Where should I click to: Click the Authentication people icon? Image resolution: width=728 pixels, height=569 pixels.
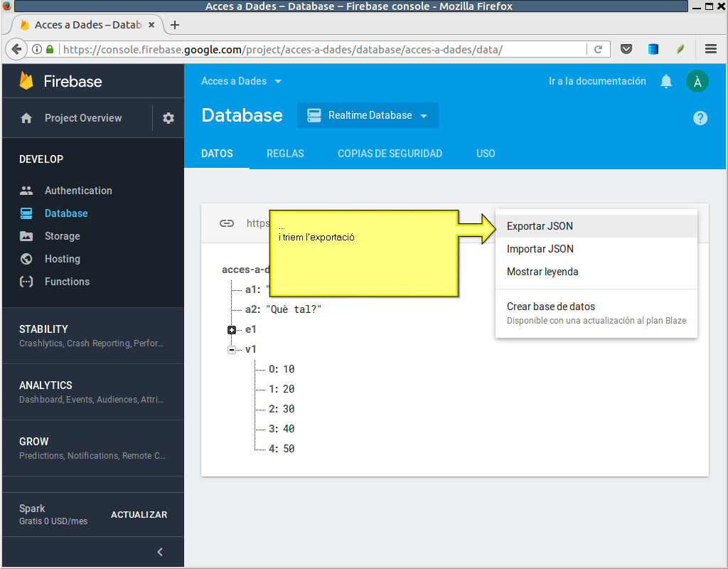(26, 191)
